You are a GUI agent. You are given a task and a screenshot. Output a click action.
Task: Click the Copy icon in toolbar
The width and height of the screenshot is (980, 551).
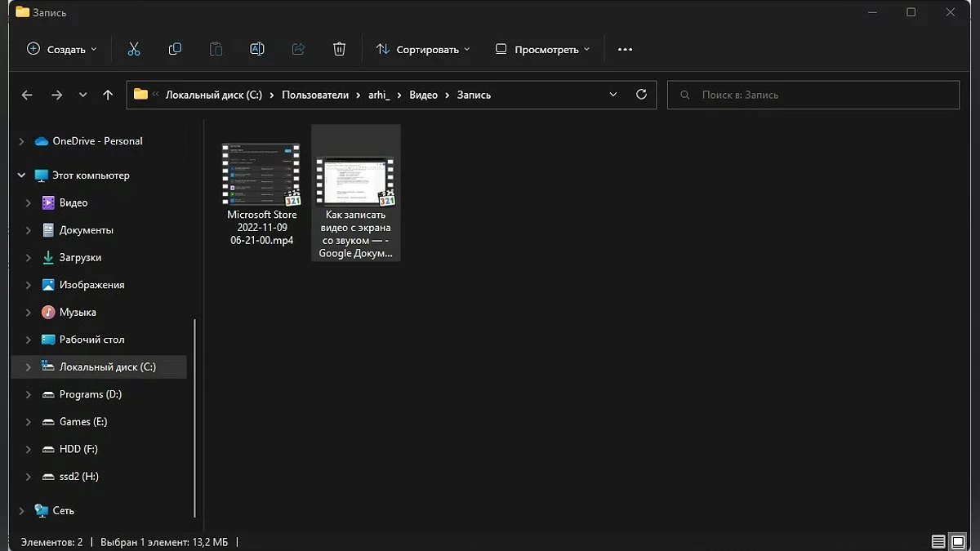(x=175, y=49)
